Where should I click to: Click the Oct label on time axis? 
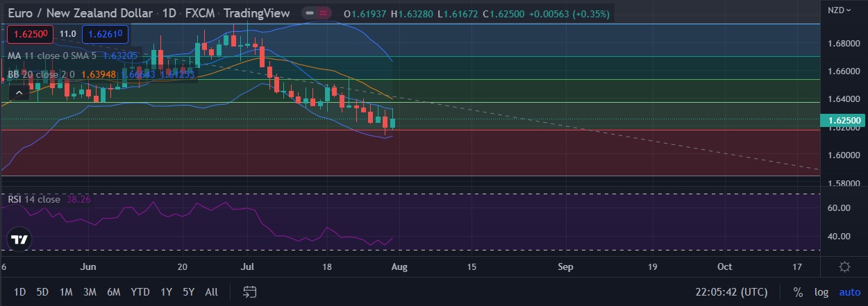(724, 267)
